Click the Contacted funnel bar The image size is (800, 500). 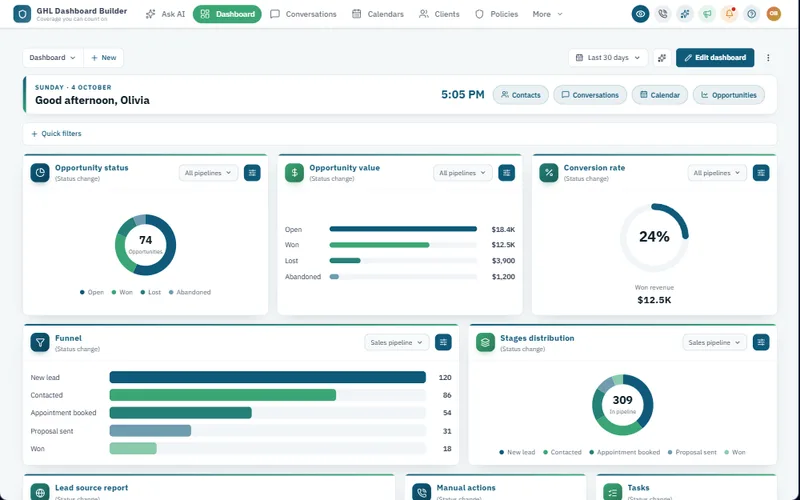(x=223, y=395)
